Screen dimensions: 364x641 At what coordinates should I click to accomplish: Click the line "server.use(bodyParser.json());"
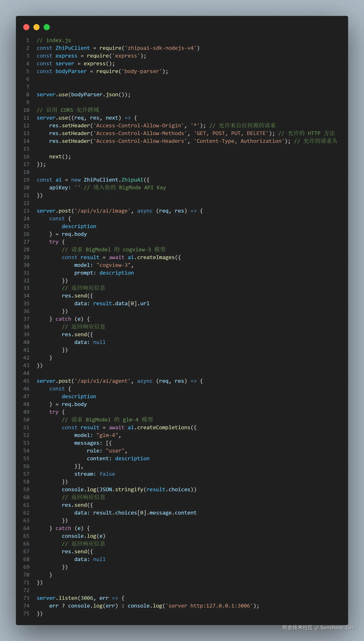[x=84, y=95]
